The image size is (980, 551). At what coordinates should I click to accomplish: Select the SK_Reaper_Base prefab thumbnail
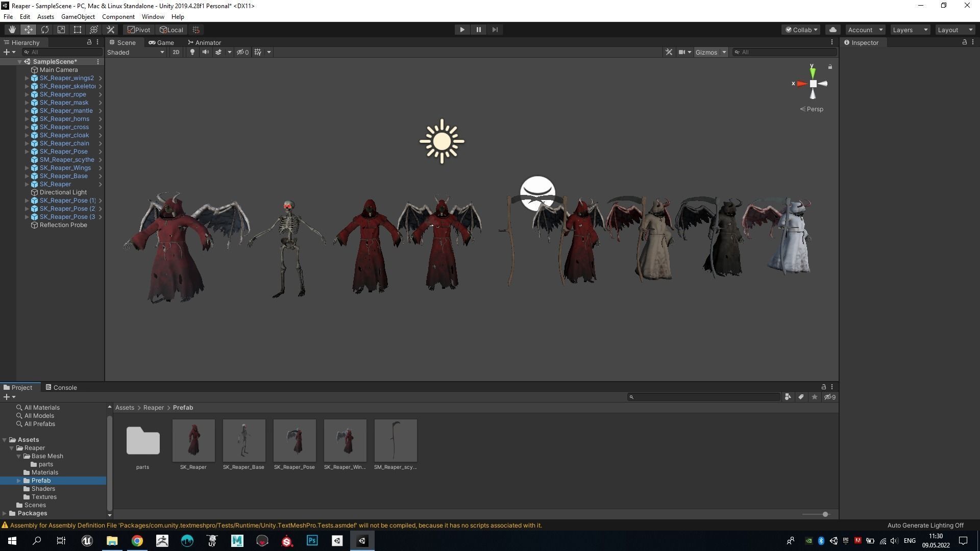pos(244,441)
